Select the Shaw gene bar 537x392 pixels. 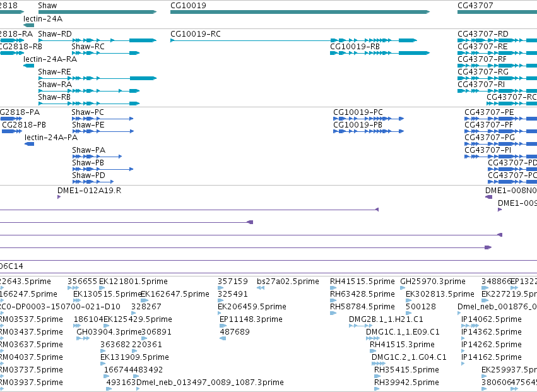97,12
